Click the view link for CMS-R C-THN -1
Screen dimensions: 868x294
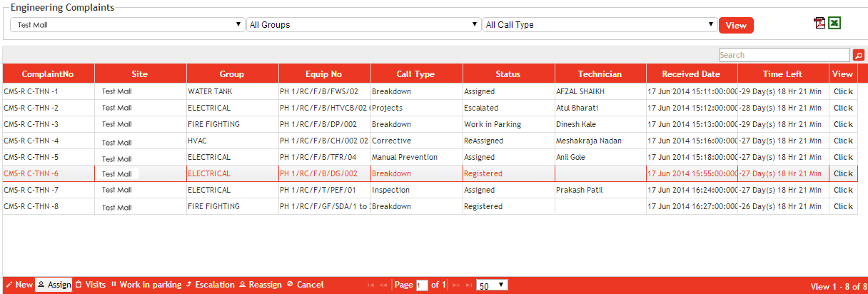843,91
